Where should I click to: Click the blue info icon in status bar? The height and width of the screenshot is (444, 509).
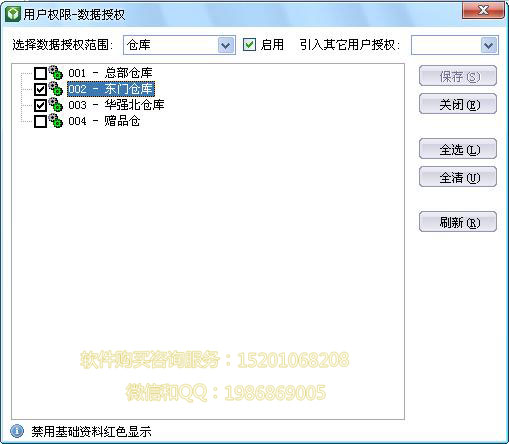tap(17, 431)
